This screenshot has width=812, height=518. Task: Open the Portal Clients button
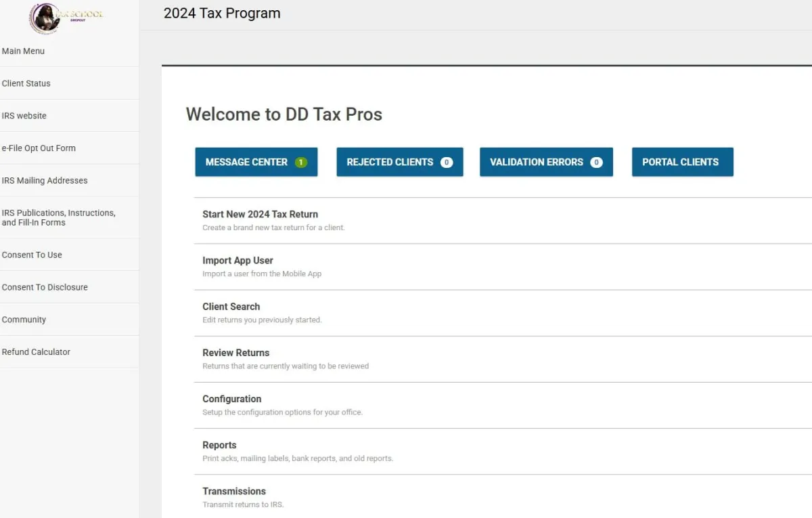tap(682, 163)
